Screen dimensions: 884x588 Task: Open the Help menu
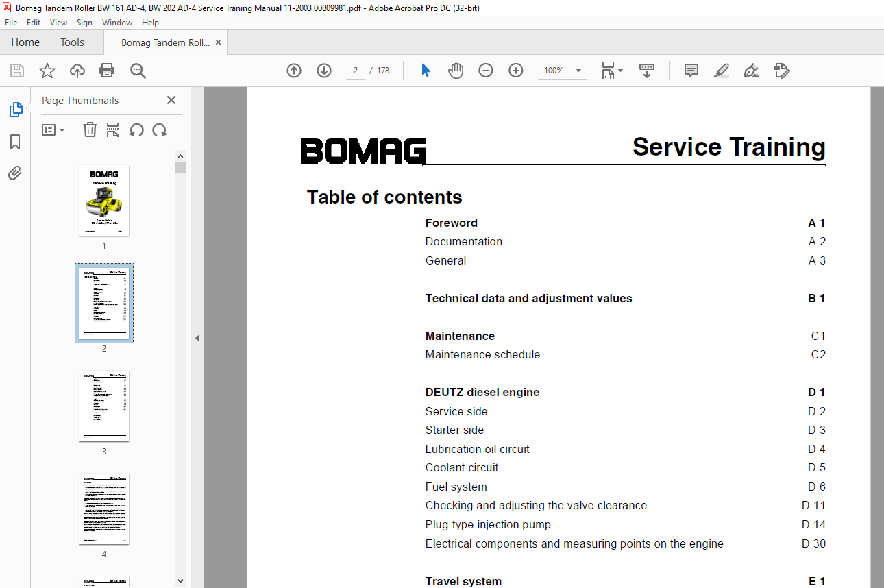click(x=150, y=23)
